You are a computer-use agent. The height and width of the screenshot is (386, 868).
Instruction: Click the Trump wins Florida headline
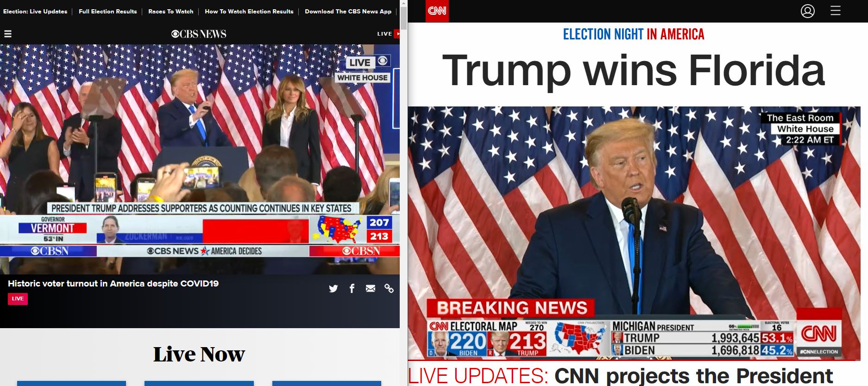[x=634, y=70]
